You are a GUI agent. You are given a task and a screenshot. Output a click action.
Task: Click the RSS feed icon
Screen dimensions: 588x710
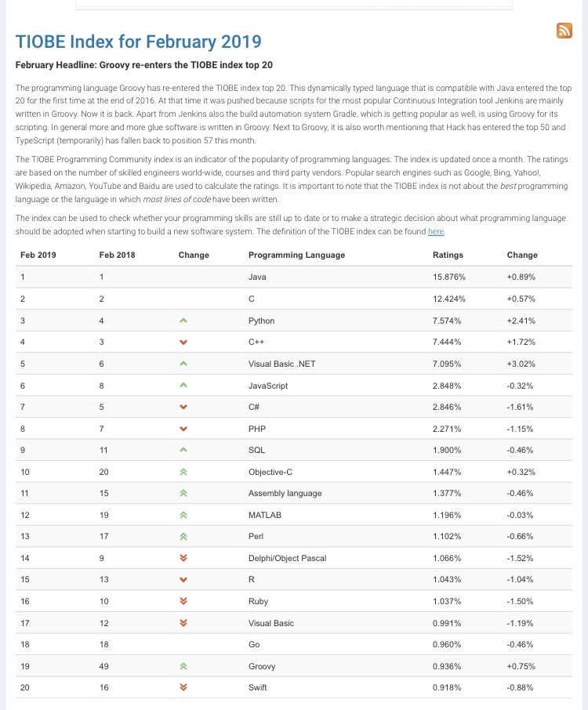[564, 31]
